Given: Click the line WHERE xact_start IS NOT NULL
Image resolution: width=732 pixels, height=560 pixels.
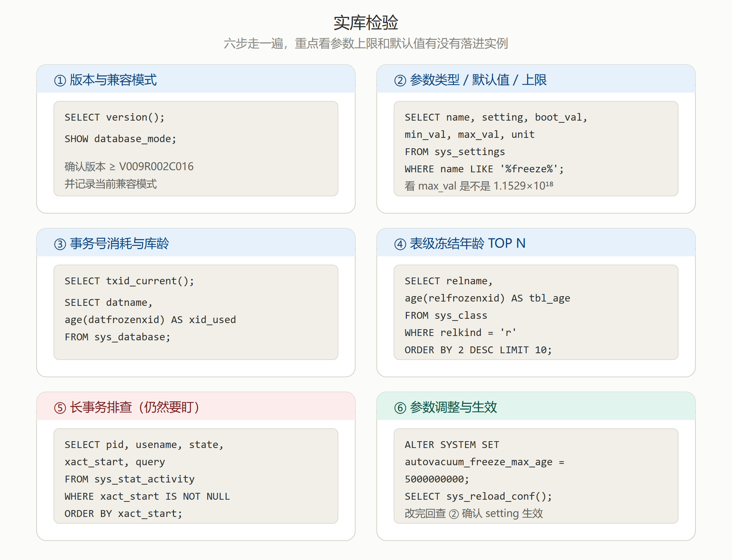Looking at the screenshot, I should pos(147,496).
